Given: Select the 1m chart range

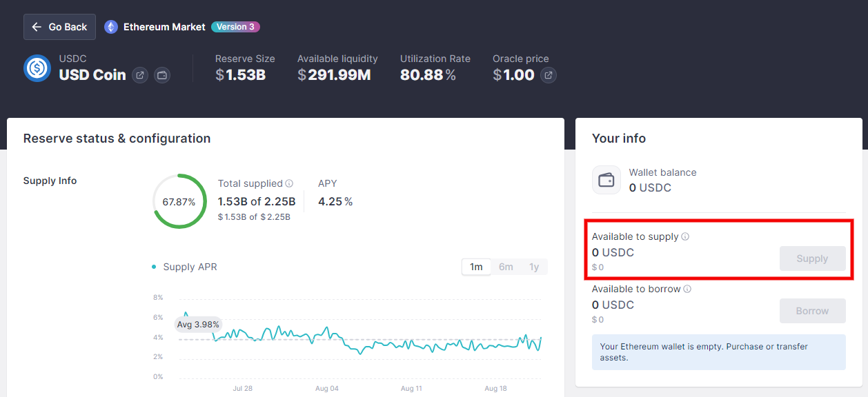Looking at the screenshot, I should 476,267.
